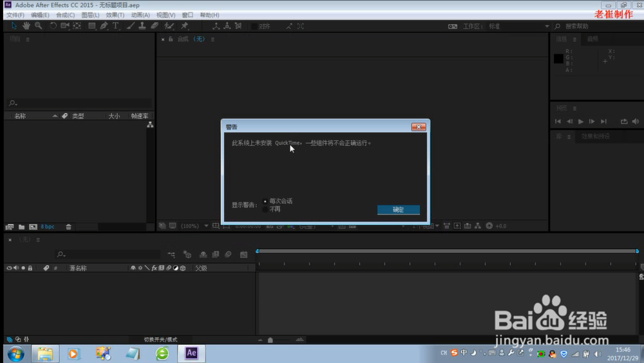
Task: Pick the Roto Brush tool
Action: click(169, 26)
